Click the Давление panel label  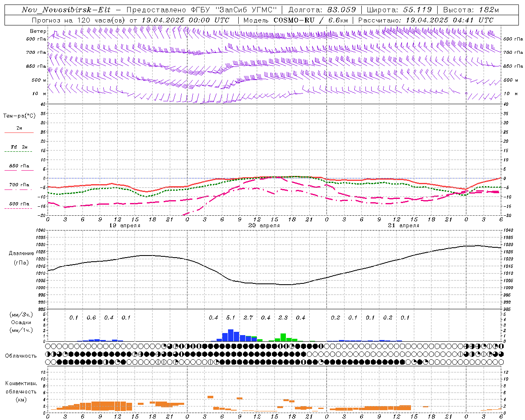(21, 253)
